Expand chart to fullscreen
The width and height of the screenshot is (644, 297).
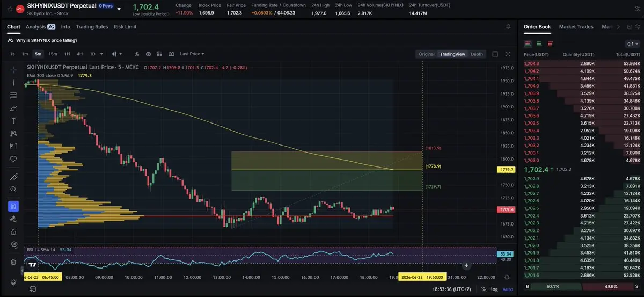pos(508,54)
